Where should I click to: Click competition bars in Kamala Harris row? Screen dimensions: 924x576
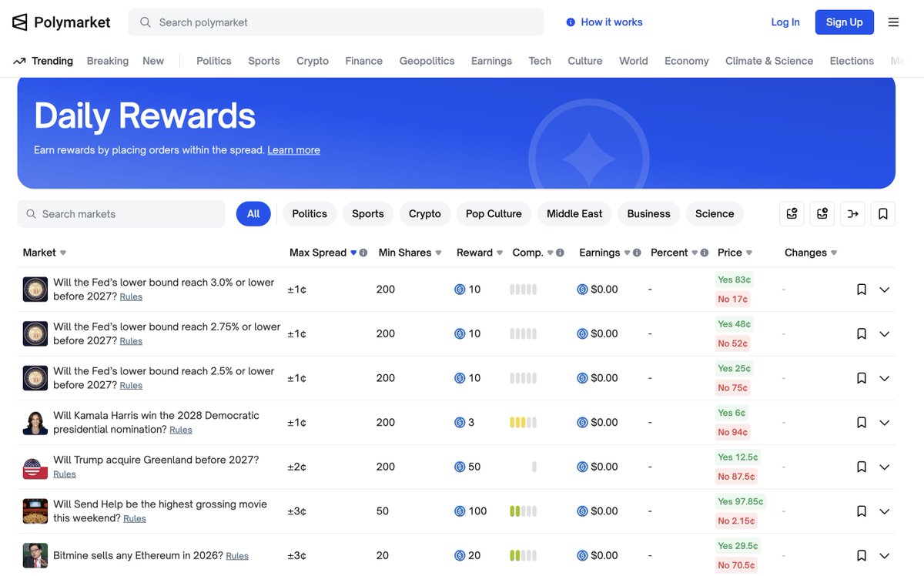[524, 422]
